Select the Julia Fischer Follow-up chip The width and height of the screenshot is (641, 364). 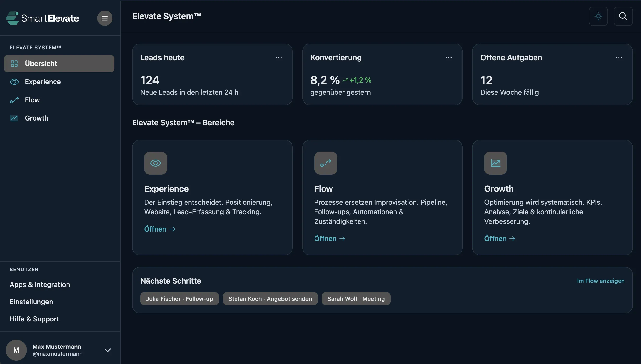179,298
